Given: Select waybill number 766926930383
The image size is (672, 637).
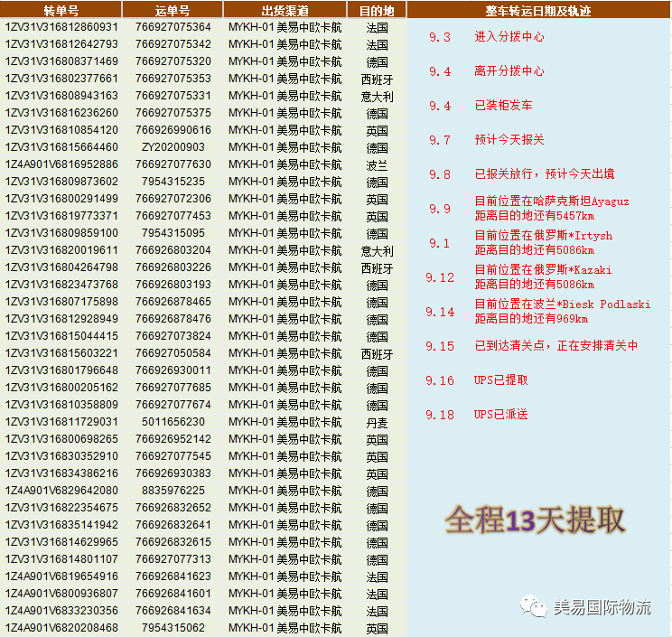Looking at the screenshot, I should coord(173,473).
